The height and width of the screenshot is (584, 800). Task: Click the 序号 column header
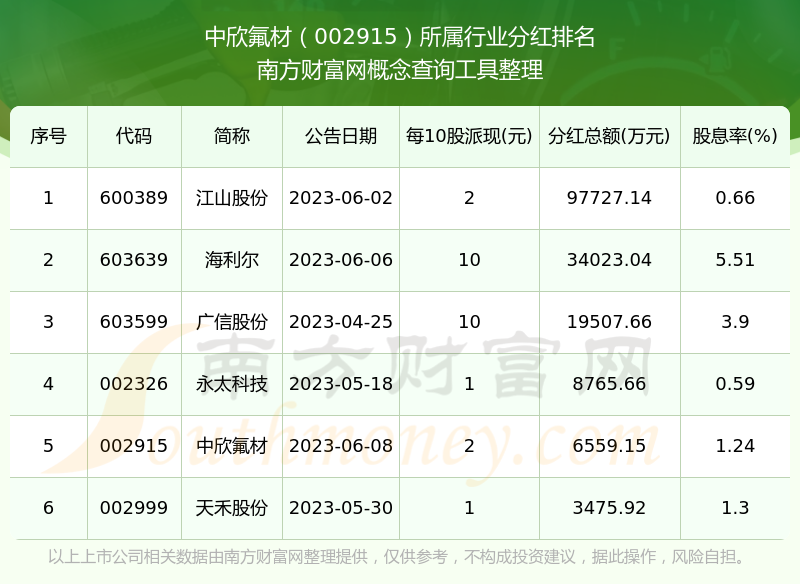pos(48,136)
